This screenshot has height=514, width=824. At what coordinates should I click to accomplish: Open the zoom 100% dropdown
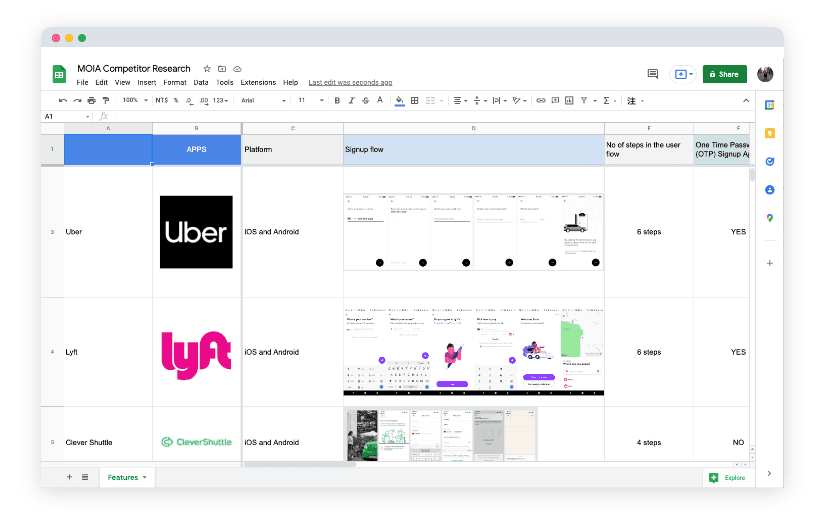click(x=135, y=100)
